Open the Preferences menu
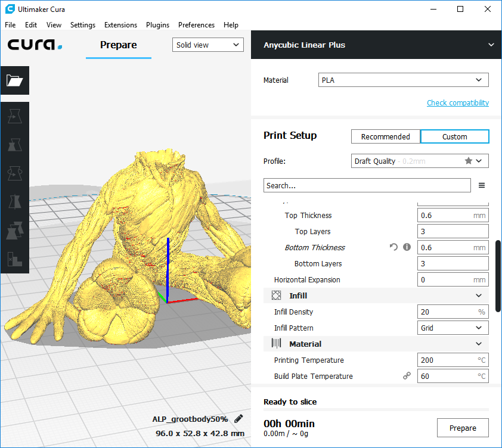 196,24
